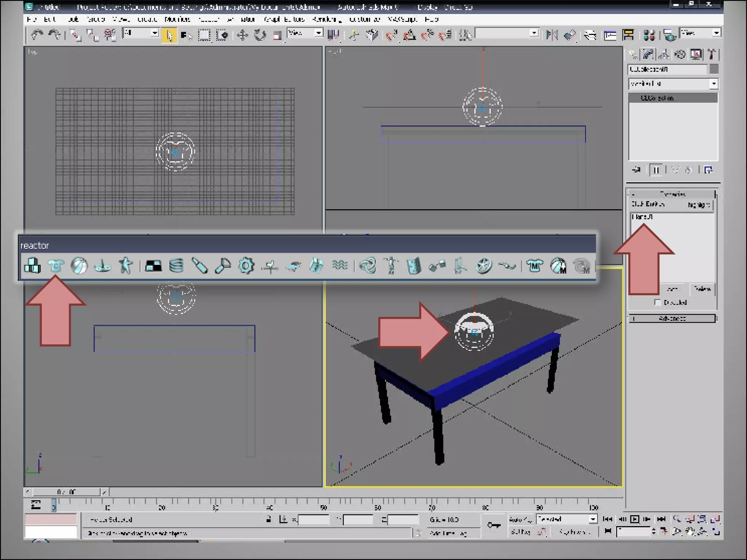The height and width of the screenshot is (560, 747).
Task: Open the Graph Editors menu
Action: [284, 19]
